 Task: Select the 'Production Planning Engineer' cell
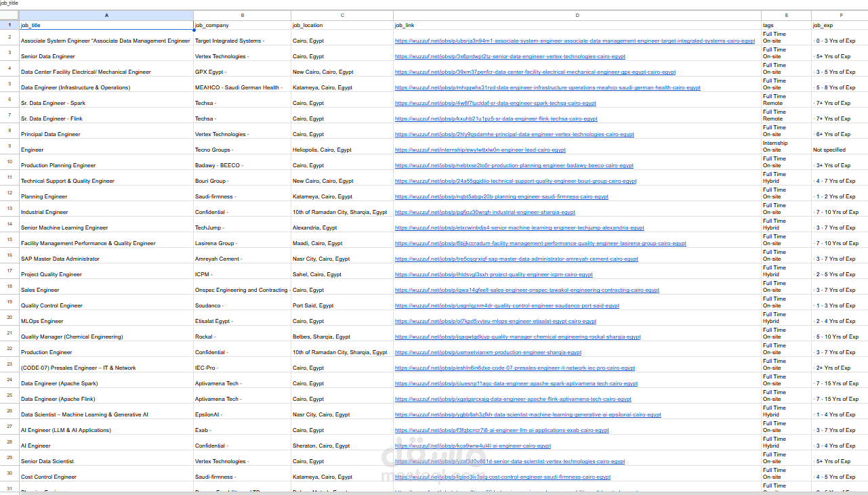106,163
